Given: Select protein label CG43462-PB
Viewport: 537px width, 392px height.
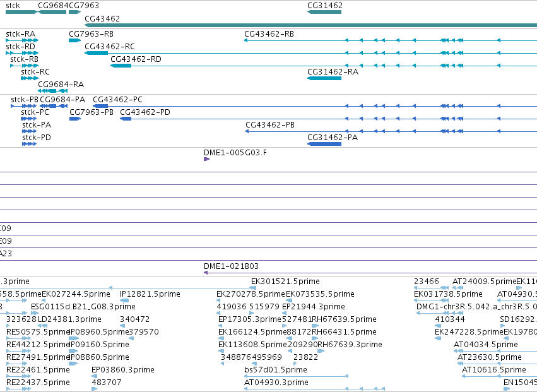Looking at the screenshot, I should [270, 125].
